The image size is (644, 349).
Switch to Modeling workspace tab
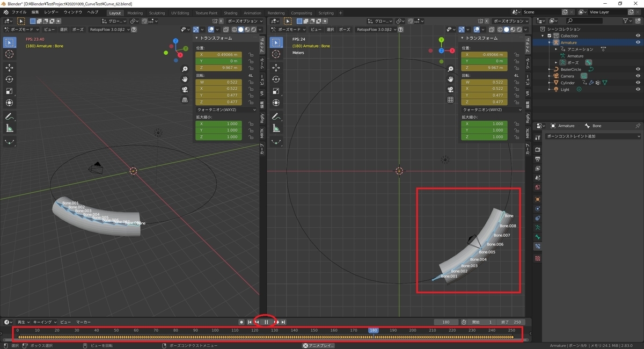[x=135, y=13]
